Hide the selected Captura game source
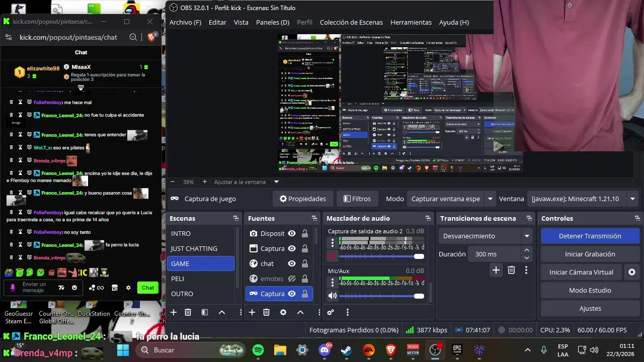The image size is (644, 362). [x=291, y=294]
